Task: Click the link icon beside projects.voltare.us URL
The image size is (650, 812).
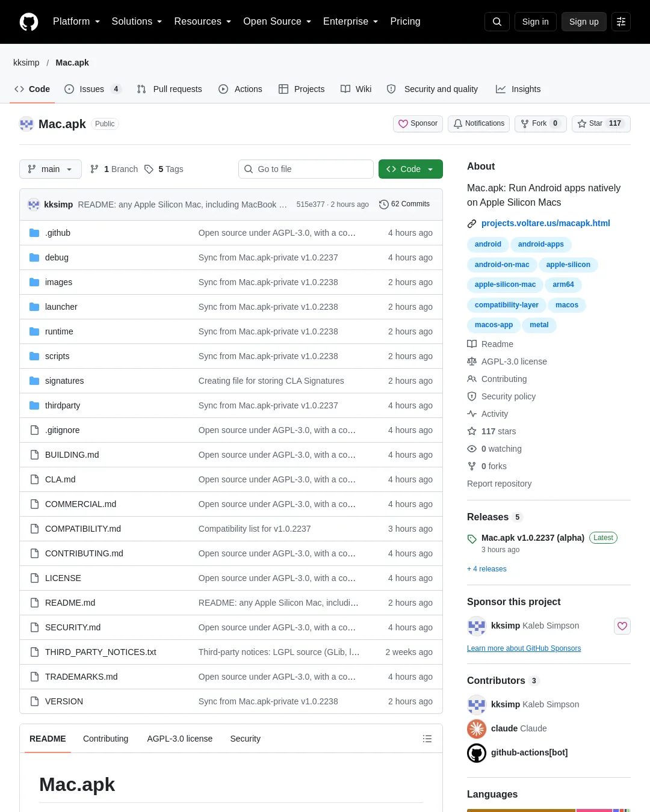Action: click(472, 224)
